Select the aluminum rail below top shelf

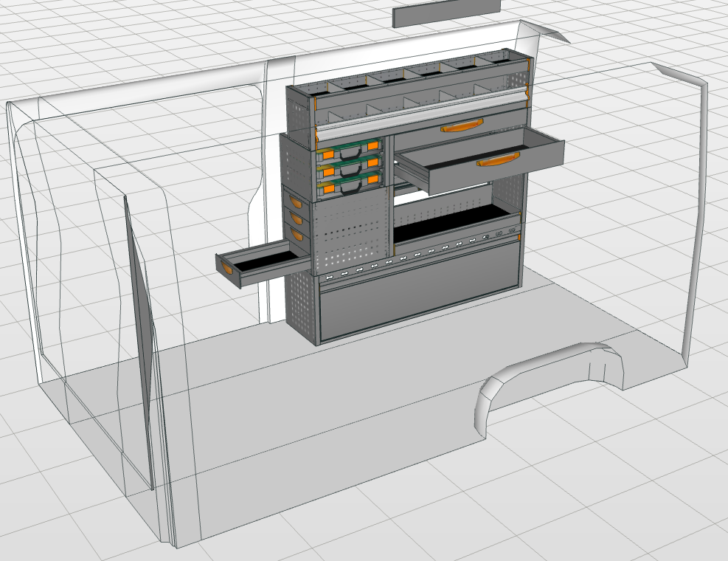tap(420, 112)
